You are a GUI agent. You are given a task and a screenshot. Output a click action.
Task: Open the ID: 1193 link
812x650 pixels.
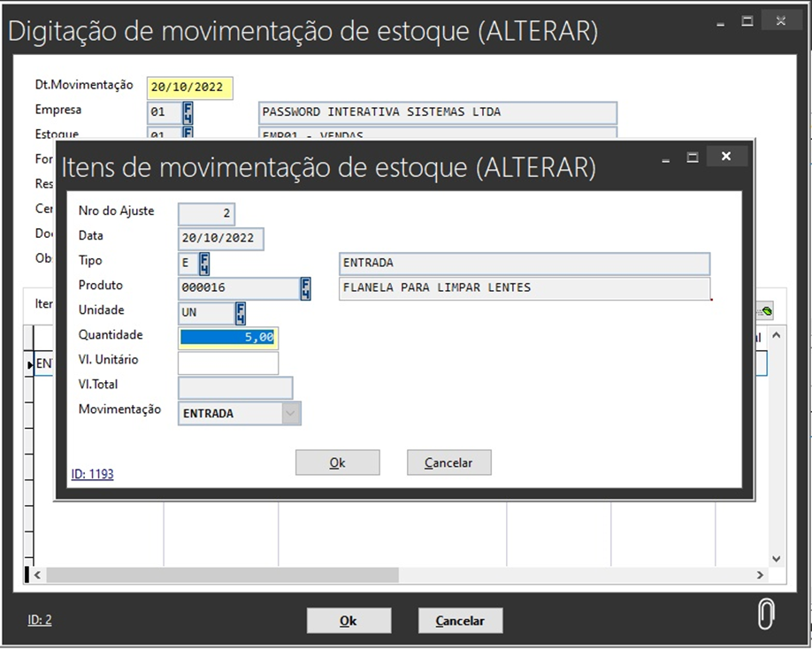(x=92, y=474)
